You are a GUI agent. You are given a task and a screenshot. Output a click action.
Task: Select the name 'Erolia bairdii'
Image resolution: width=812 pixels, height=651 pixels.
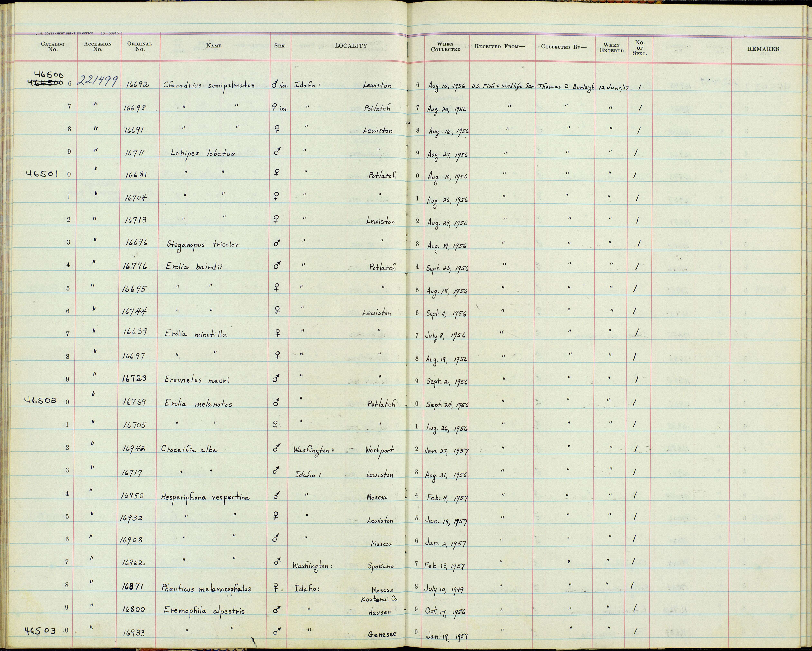(194, 266)
